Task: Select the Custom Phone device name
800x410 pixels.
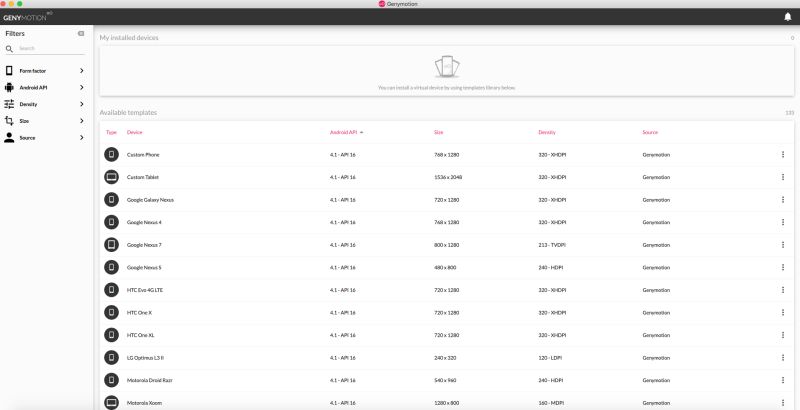Action: (143, 155)
